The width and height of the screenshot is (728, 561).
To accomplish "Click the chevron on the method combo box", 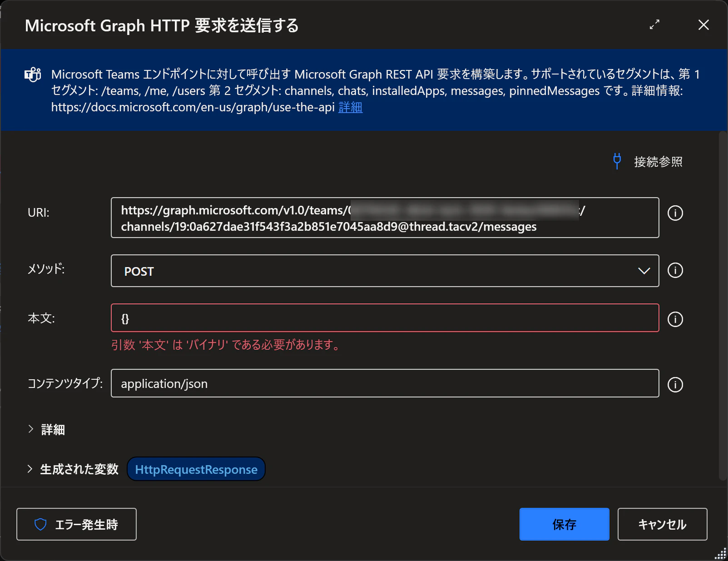I will tap(644, 271).
